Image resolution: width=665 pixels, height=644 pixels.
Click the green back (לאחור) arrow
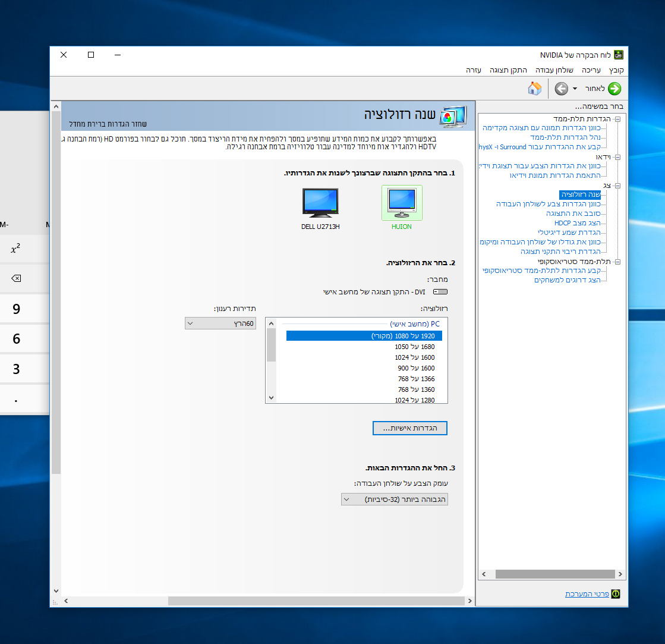614,89
